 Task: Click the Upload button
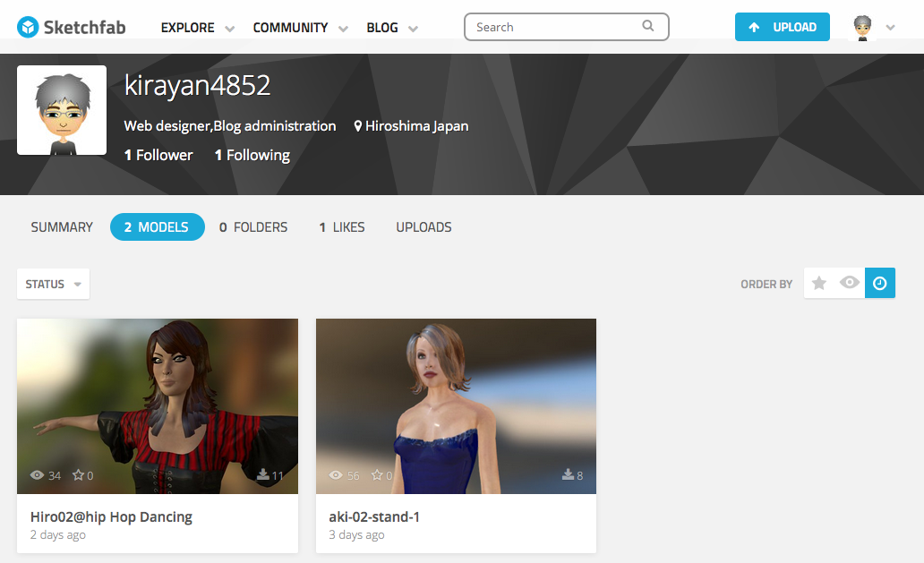pyautogui.click(x=782, y=27)
